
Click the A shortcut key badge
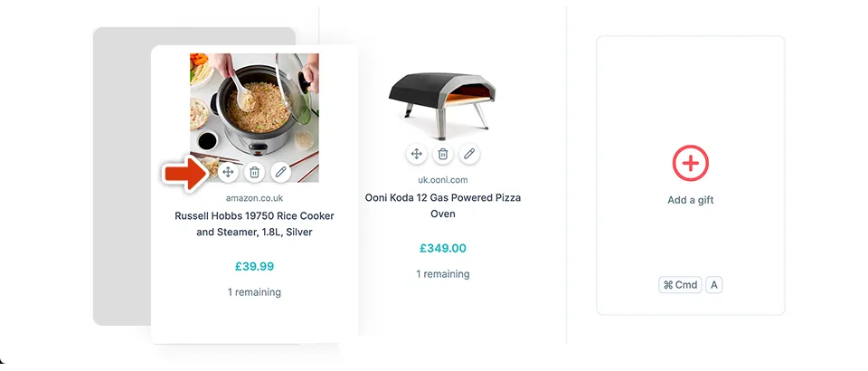click(714, 285)
